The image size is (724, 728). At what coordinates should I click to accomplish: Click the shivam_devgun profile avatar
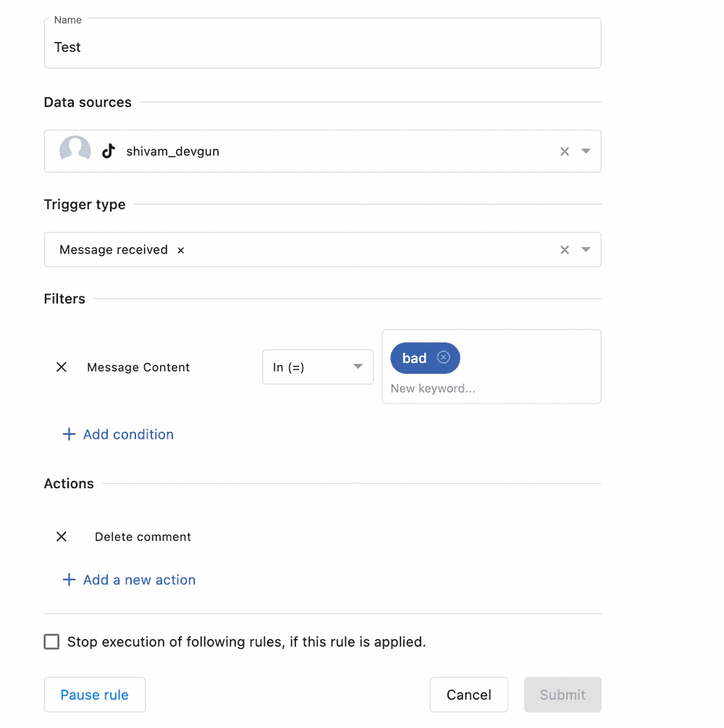pyautogui.click(x=75, y=151)
